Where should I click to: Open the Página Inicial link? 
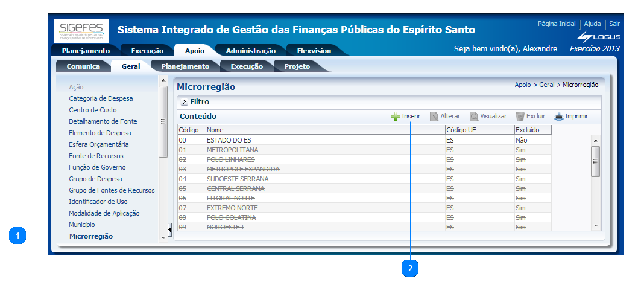tap(556, 24)
